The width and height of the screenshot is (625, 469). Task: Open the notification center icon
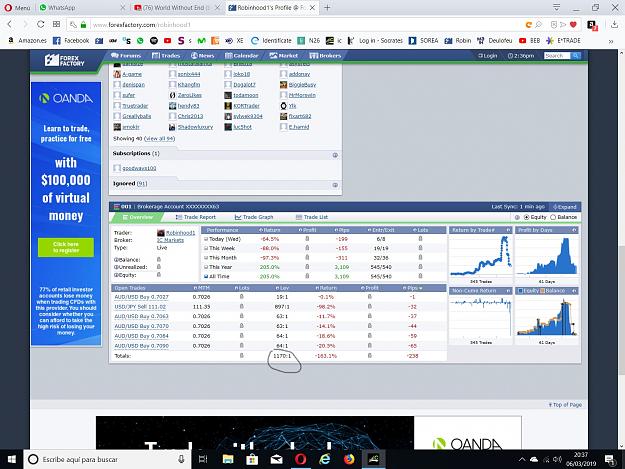pyautogui.click(x=609, y=459)
